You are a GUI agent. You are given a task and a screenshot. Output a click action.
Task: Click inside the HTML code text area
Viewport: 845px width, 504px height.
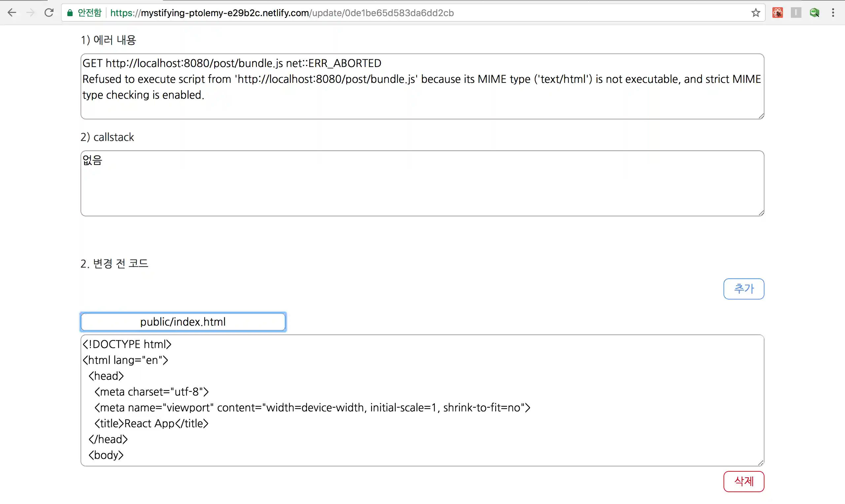point(422,400)
